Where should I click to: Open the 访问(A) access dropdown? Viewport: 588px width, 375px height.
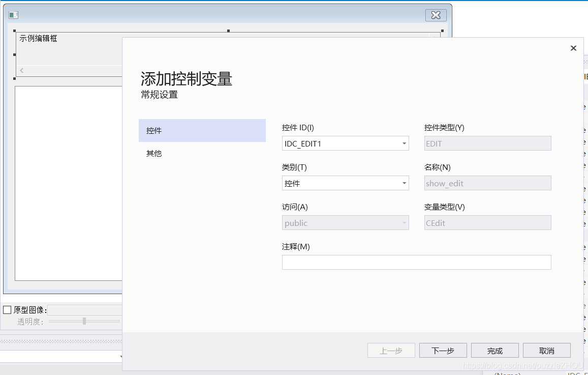404,222
